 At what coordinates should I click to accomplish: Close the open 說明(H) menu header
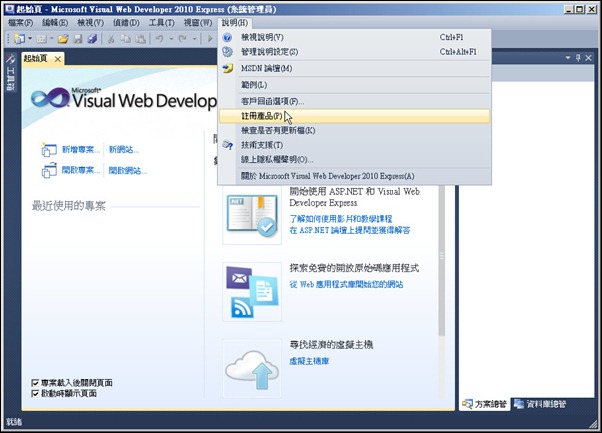tap(235, 23)
